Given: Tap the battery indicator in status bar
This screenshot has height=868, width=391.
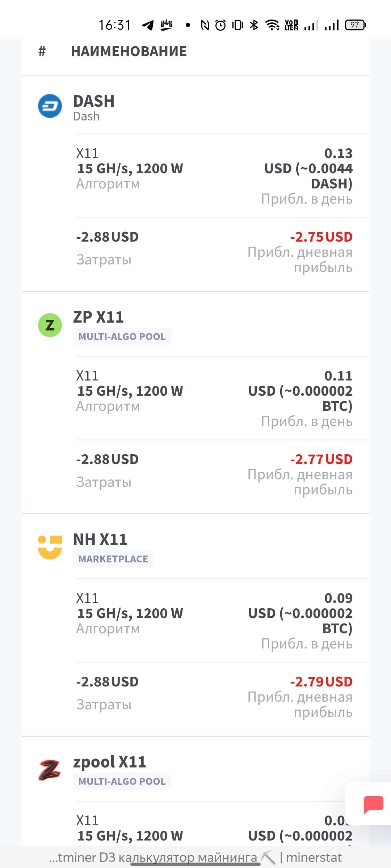Looking at the screenshot, I should pyautogui.click(x=355, y=25).
